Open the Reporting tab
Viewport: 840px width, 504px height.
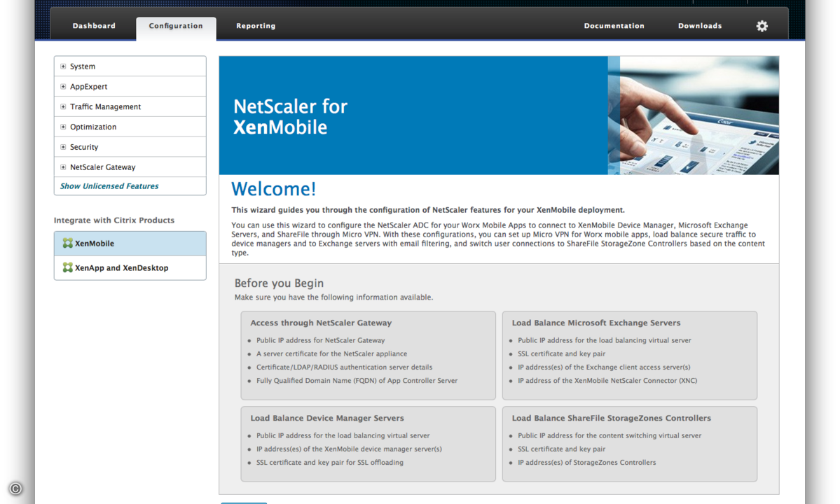click(256, 26)
